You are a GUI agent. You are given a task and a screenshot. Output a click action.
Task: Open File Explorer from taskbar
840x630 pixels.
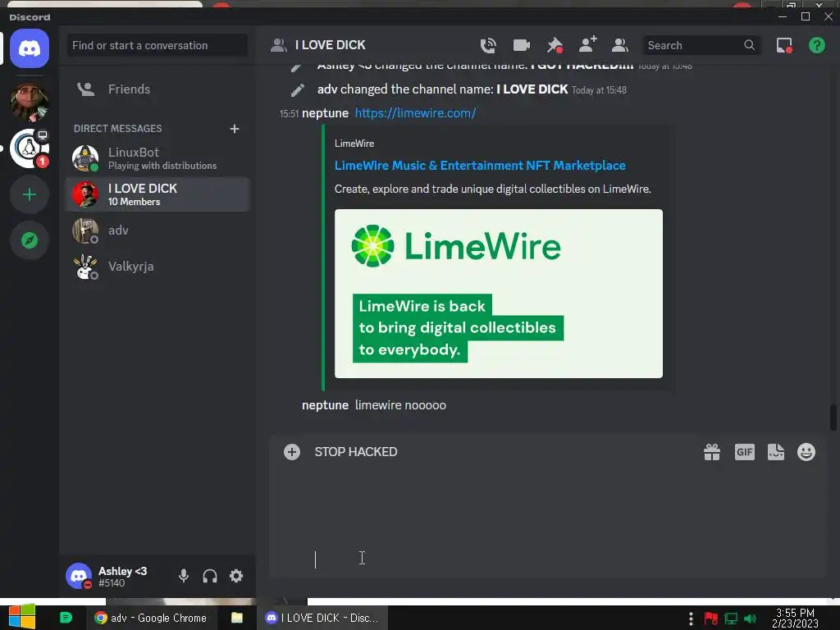(x=237, y=618)
